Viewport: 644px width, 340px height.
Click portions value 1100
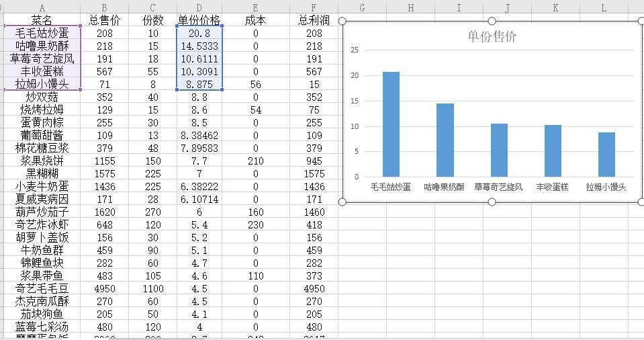(x=153, y=288)
